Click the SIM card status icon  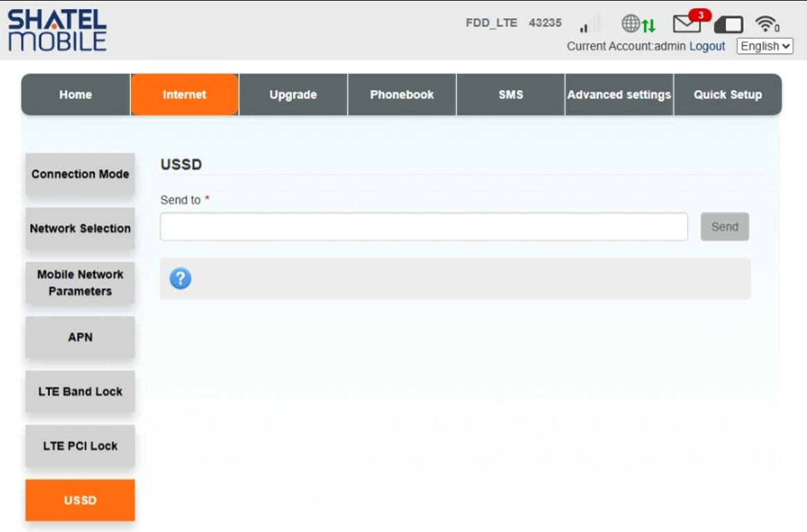[x=729, y=24]
